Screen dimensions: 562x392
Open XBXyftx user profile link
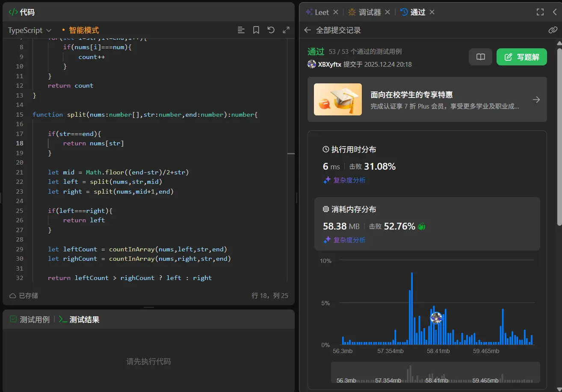329,65
